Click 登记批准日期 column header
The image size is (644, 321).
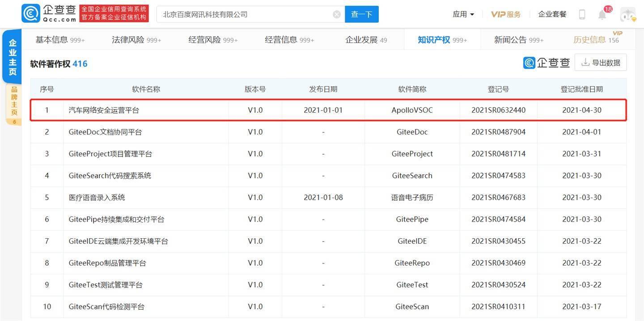pyautogui.click(x=581, y=89)
